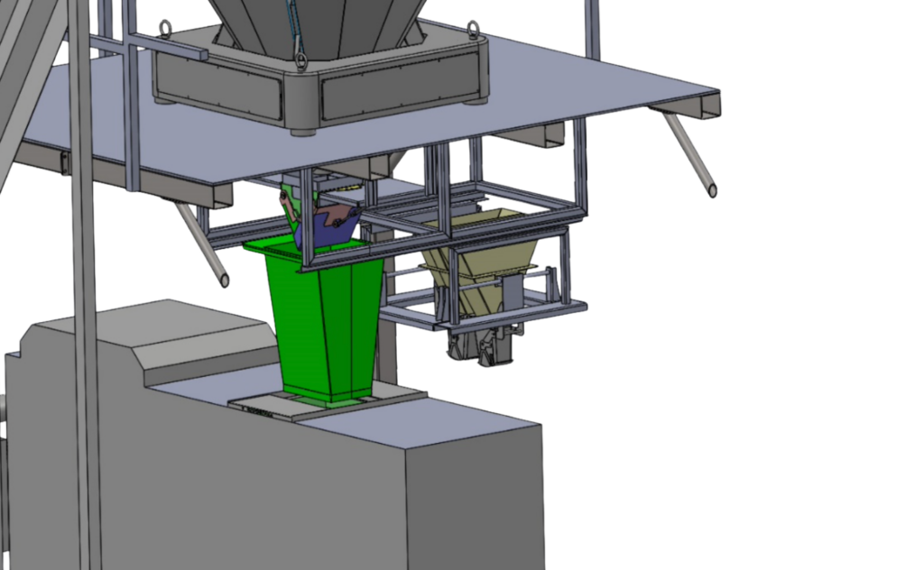Viewport: 924px width, 570px height.
Task: Select the right lifting eye bolt
Action: [473, 31]
